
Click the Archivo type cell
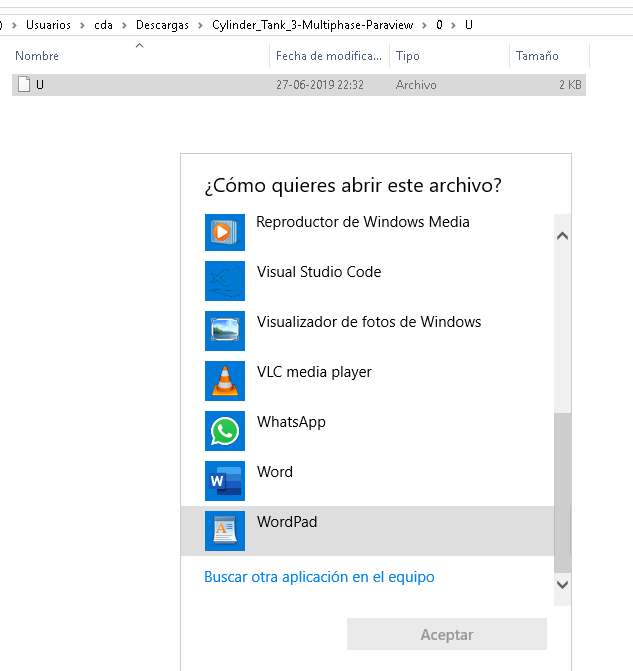pos(416,85)
